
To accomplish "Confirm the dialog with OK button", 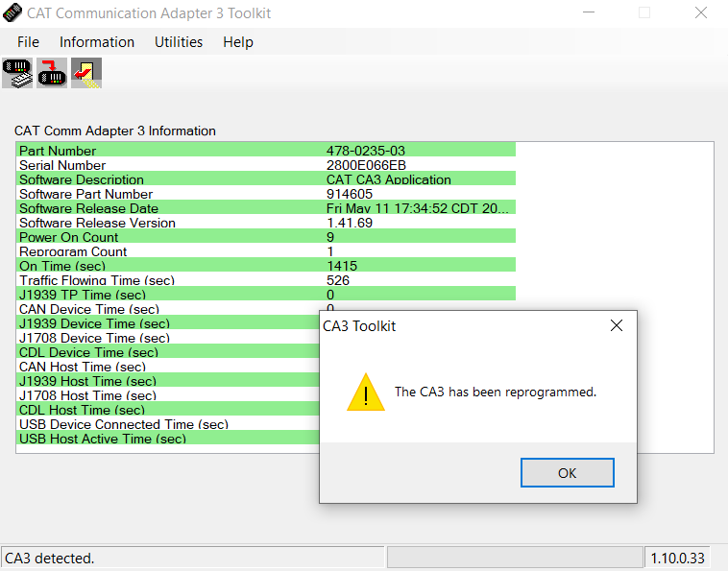I will pos(568,473).
